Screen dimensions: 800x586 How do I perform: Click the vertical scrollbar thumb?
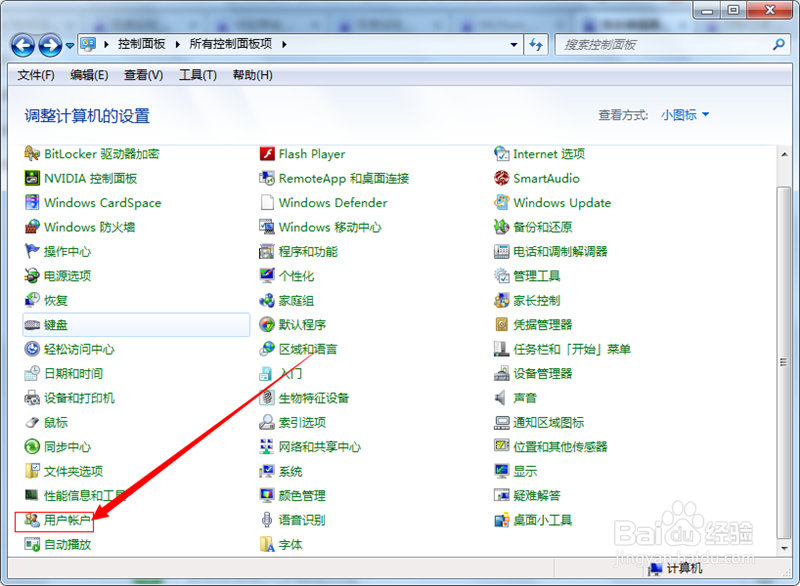(x=784, y=363)
